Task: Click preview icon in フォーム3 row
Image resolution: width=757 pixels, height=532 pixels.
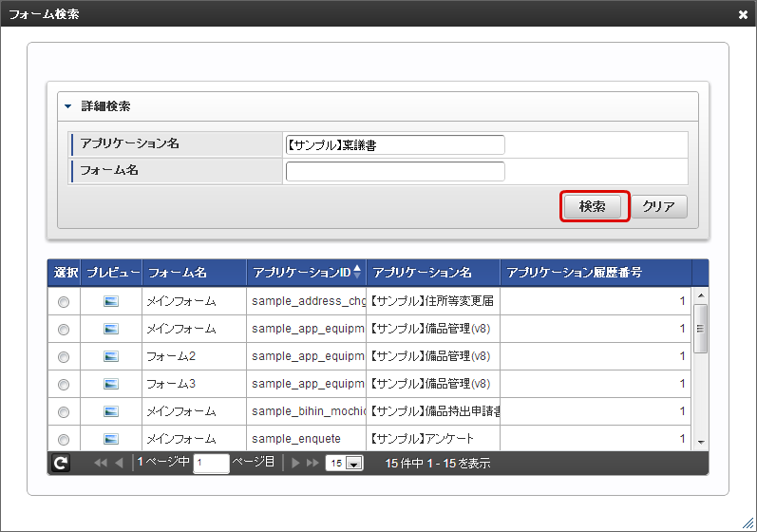Action: coord(111,384)
